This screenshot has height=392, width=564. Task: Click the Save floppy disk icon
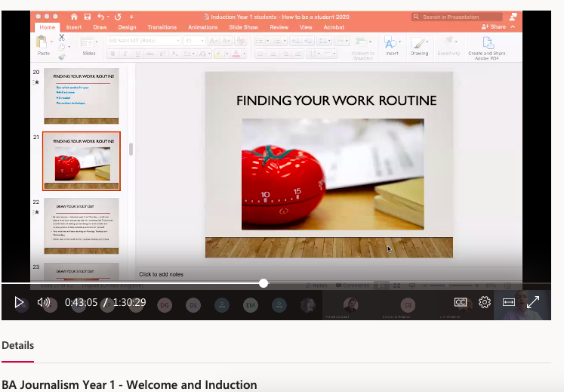[x=88, y=17]
